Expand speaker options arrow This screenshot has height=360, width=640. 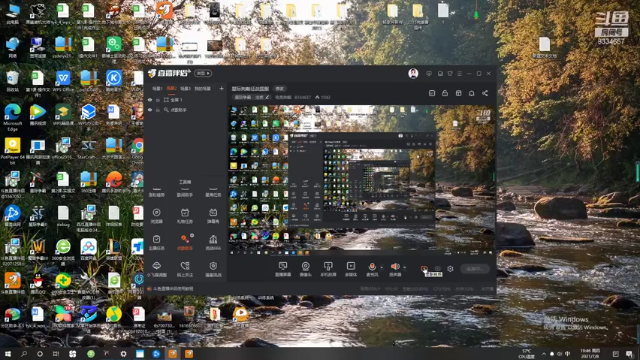pyautogui.click(x=404, y=267)
